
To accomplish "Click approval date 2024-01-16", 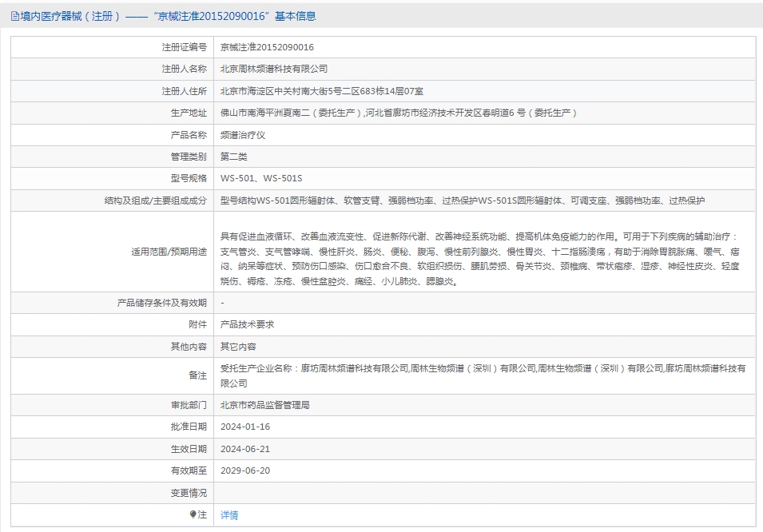I will [x=245, y=427].
